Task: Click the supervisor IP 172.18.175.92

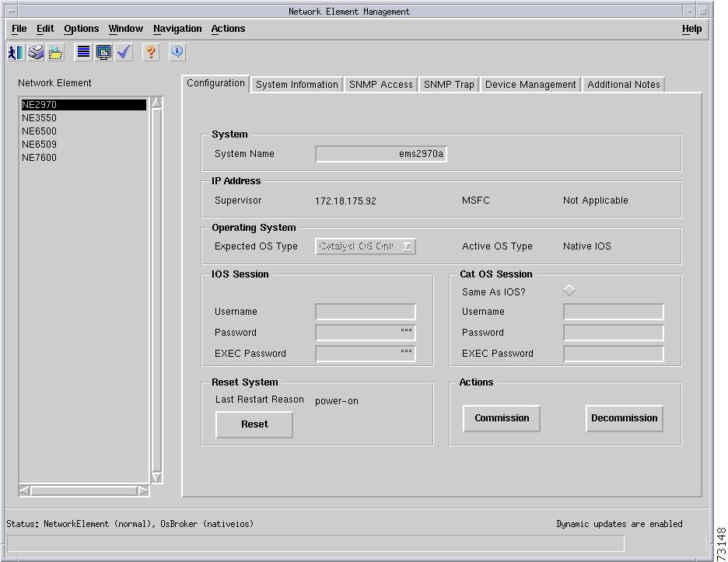Action: click(x=345, y=201)
